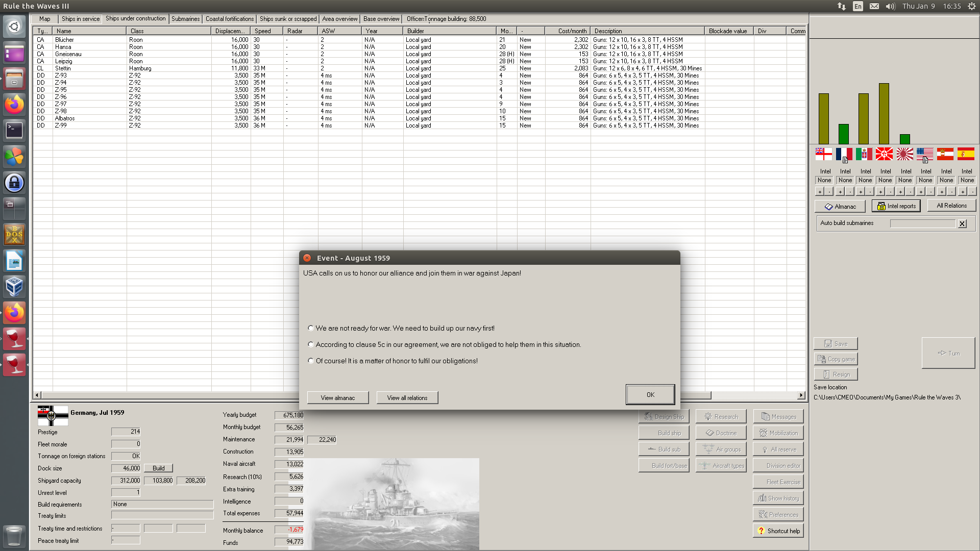Open the KeePass padlock dock icon
Image resolution: width=980 pixels, height=551 pixels.
[x=14, y=183]
